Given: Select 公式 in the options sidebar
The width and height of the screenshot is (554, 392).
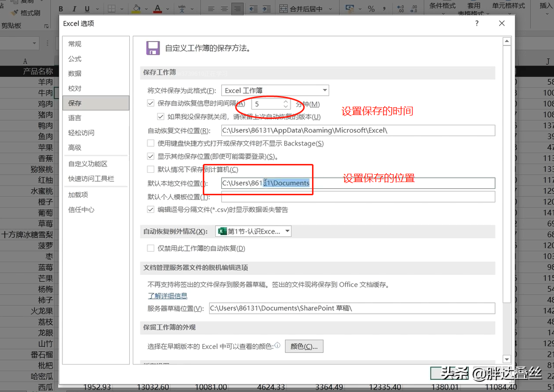Looking at the screenshot, I should point(96,59).
